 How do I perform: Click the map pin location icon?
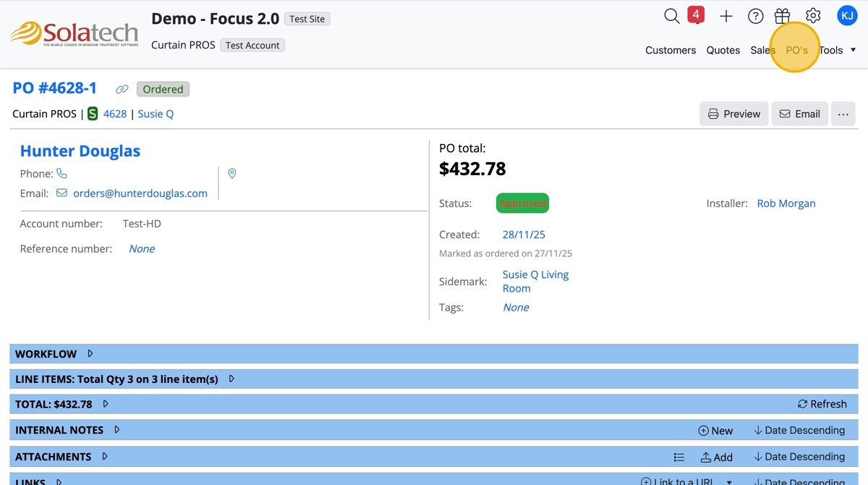tap(232, 174)
